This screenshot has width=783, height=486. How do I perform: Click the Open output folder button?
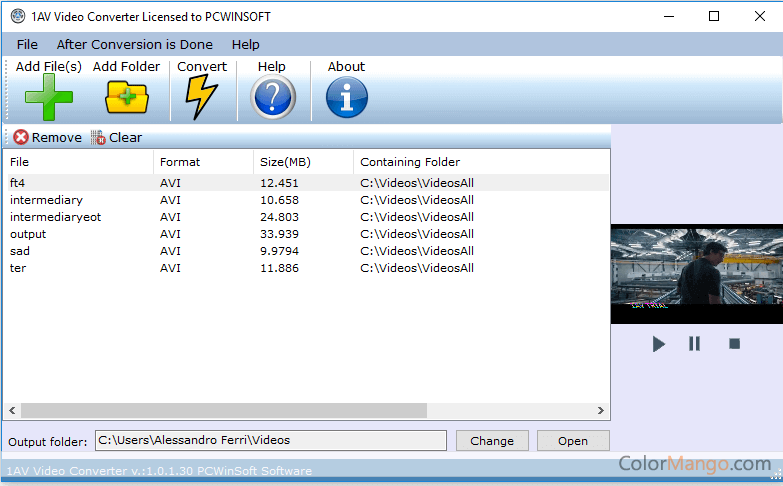click(573, 441)
